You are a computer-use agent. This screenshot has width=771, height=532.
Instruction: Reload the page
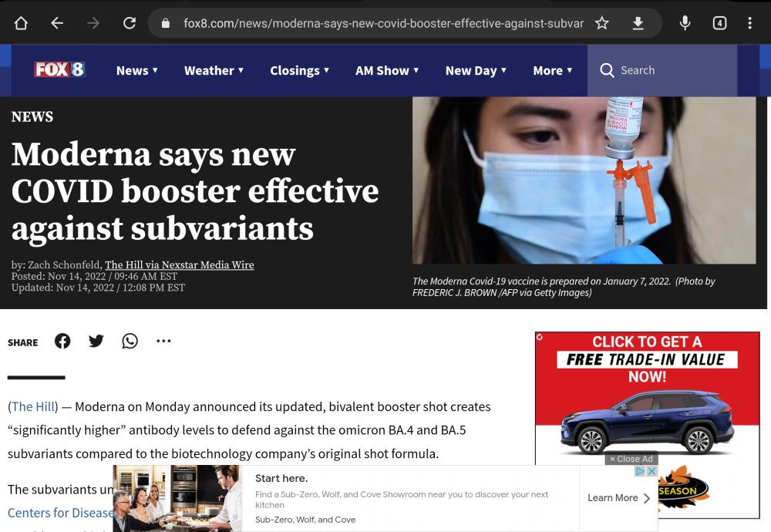(130, 23)
